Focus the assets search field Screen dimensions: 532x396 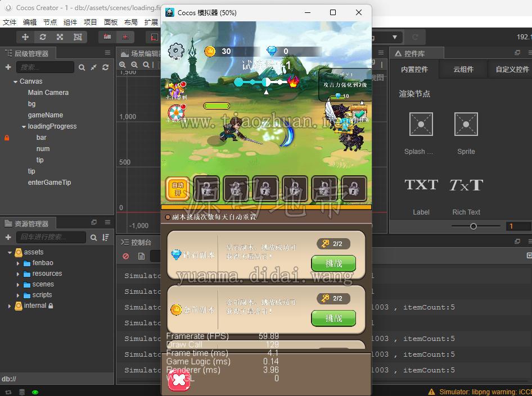click(51, 237)
